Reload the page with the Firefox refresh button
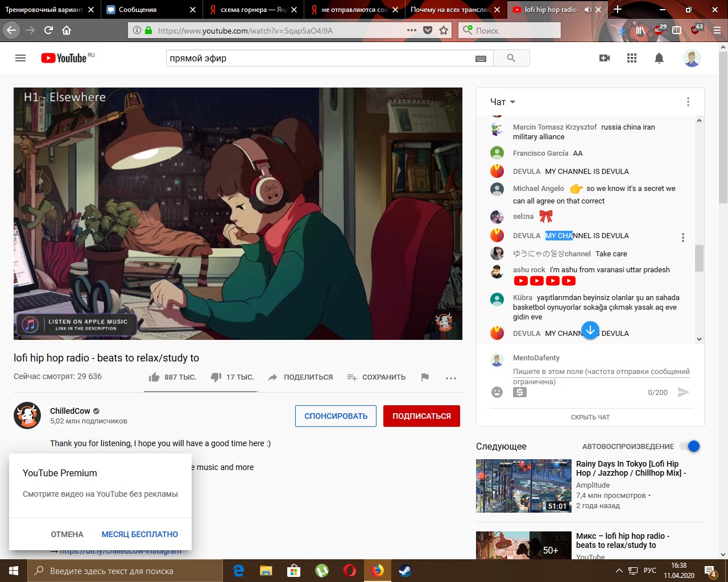Viewport: 728px width, 582px height. [48, 30]
